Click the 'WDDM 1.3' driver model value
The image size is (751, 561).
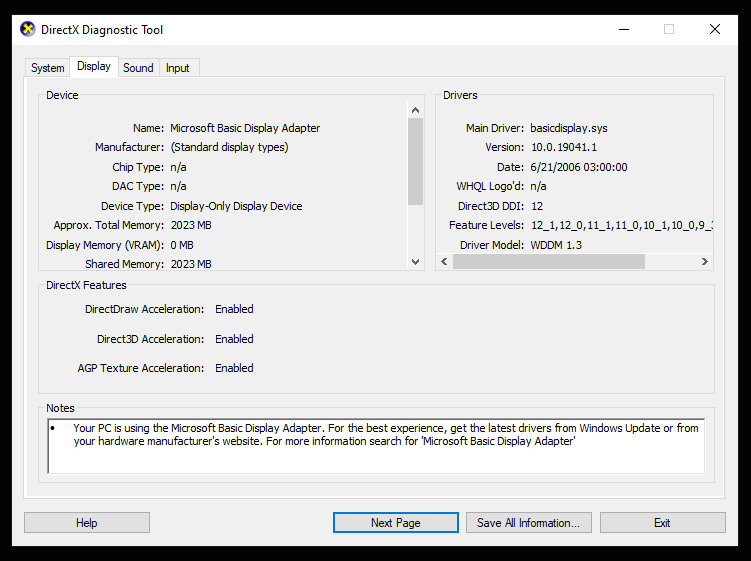tap(556, 245)
